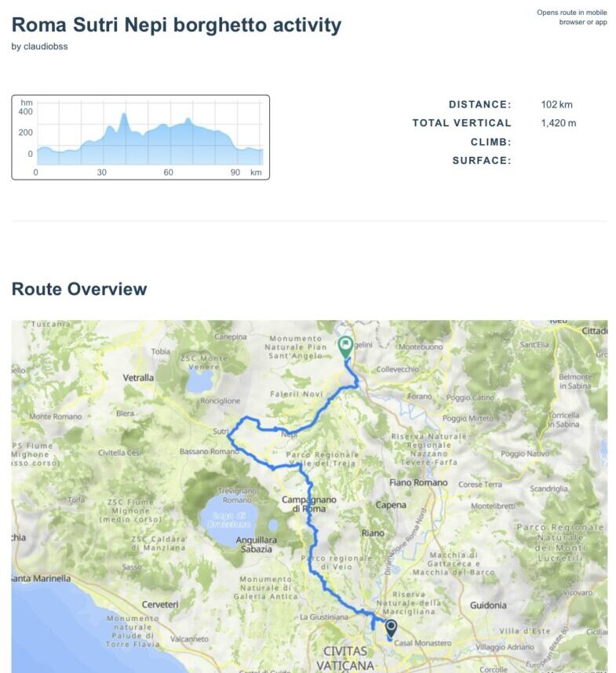
Task: Click the Cerveteri label on the map
Action: 159,605
